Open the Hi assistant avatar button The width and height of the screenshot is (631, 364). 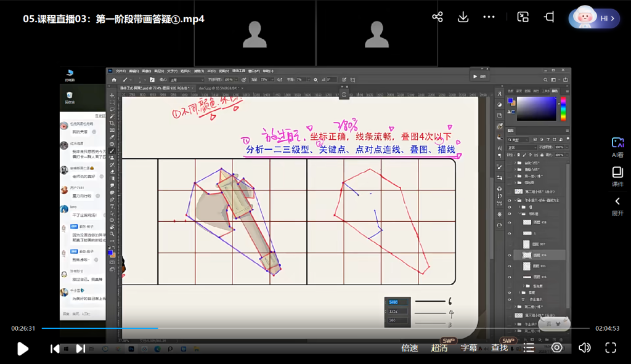click(x=594, y=18)
